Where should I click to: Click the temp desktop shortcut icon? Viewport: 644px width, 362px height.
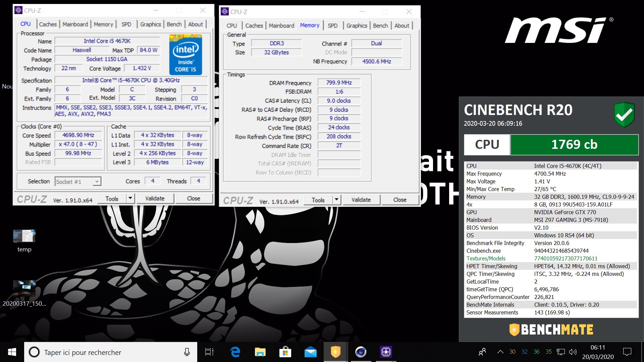click(x=24, y=236)
